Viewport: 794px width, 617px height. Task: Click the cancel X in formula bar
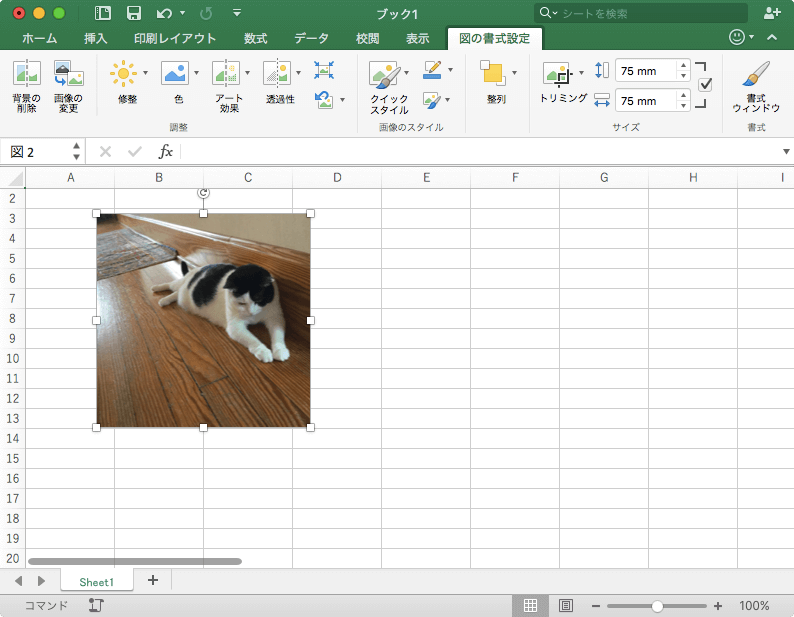[x=105, y=151]
